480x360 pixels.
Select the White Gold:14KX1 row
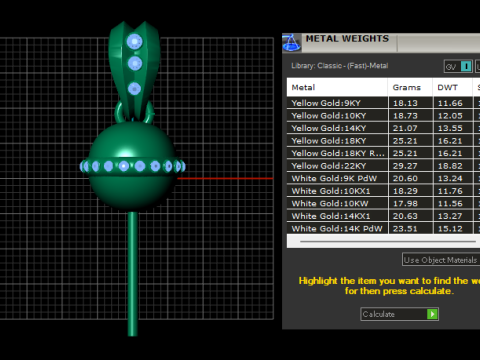pyautogui.click(x=383, y=216)
